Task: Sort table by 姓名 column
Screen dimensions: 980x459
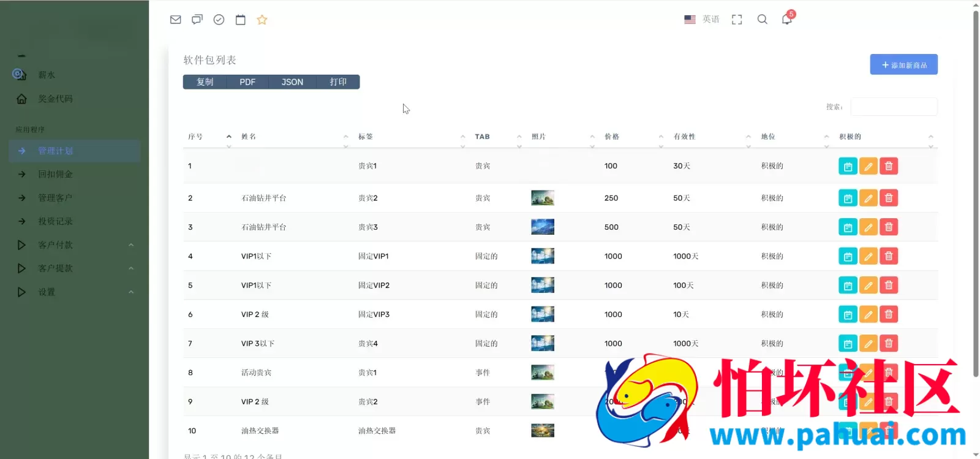Action: click(x=295, y=137)
